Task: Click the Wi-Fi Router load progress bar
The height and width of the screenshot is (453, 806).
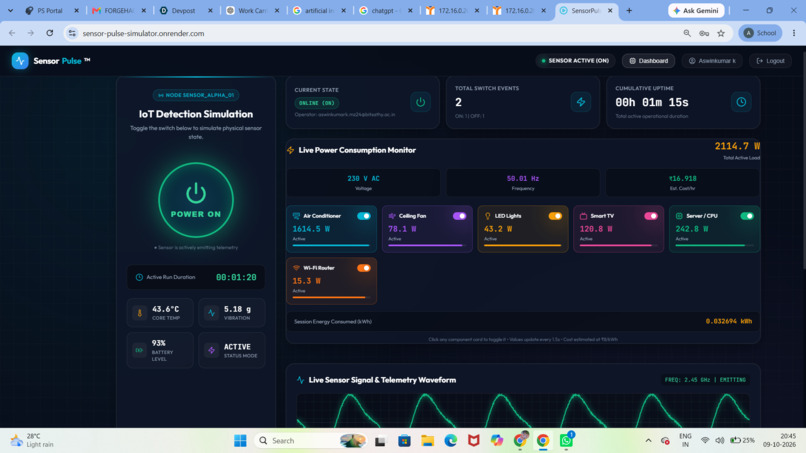Action: point(331,297)
